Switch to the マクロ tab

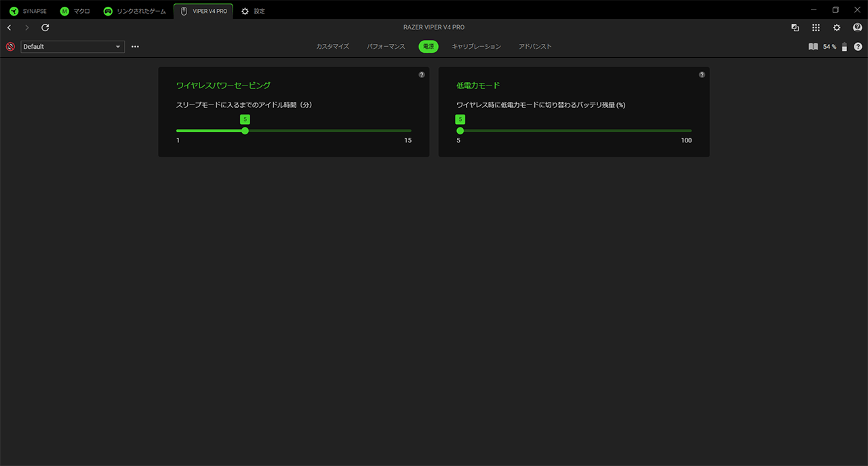coord(75,11)
